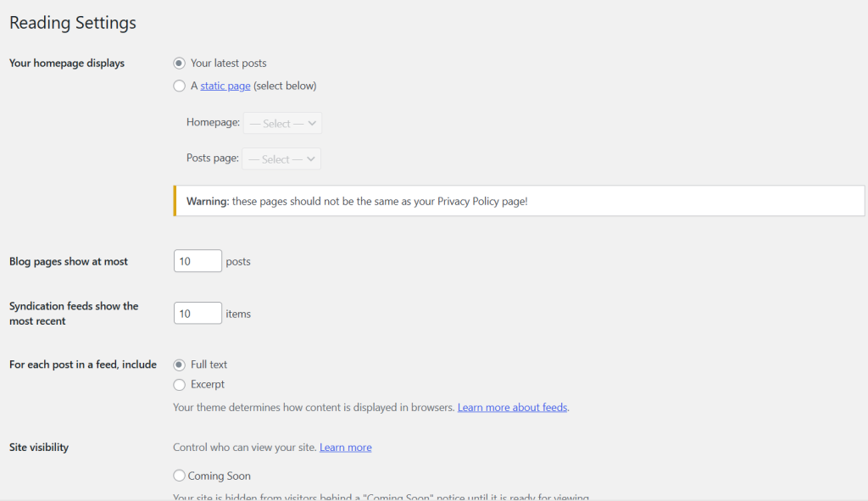Viewport: 868px width, 501px height.
Task: Focus the Blog pages show at most field
Action: pyautogui.click(x=198, y=261)
